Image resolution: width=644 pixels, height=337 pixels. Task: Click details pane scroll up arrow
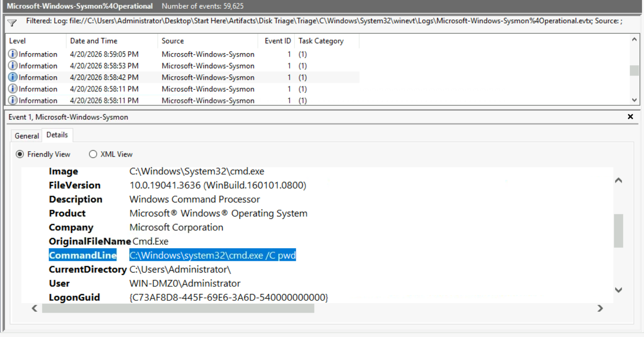pos(618,180)
